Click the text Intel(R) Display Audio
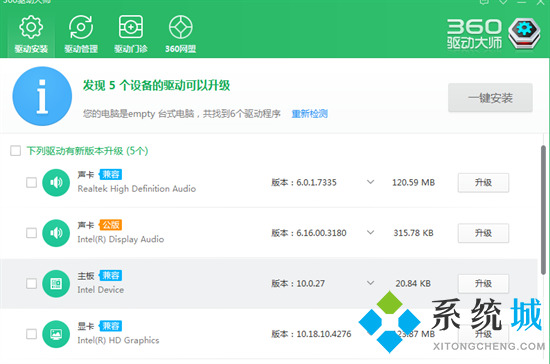This screenshot has height=364, width=550. click(121, 239)
